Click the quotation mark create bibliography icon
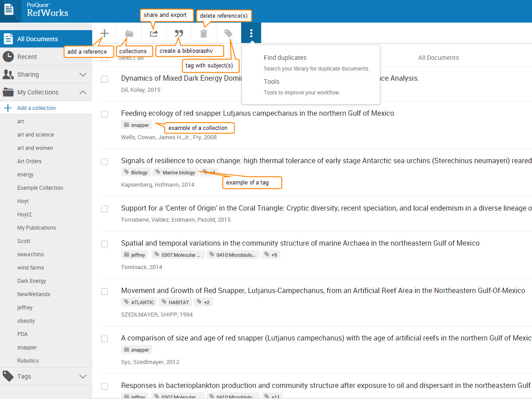The image size is (532, 399). pos(179,33)
